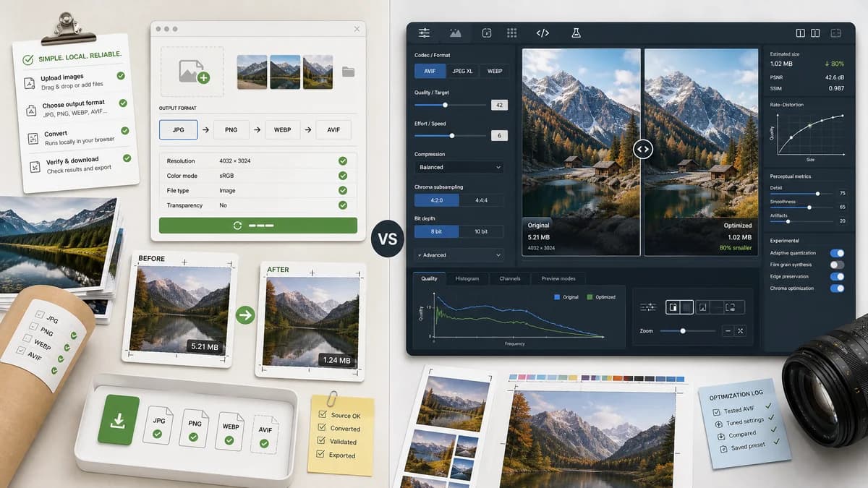Toggle the Chroma optimization switch
The height and width of the screenshot is (488, 868).
pyautogui.click(x=837, y=288)
